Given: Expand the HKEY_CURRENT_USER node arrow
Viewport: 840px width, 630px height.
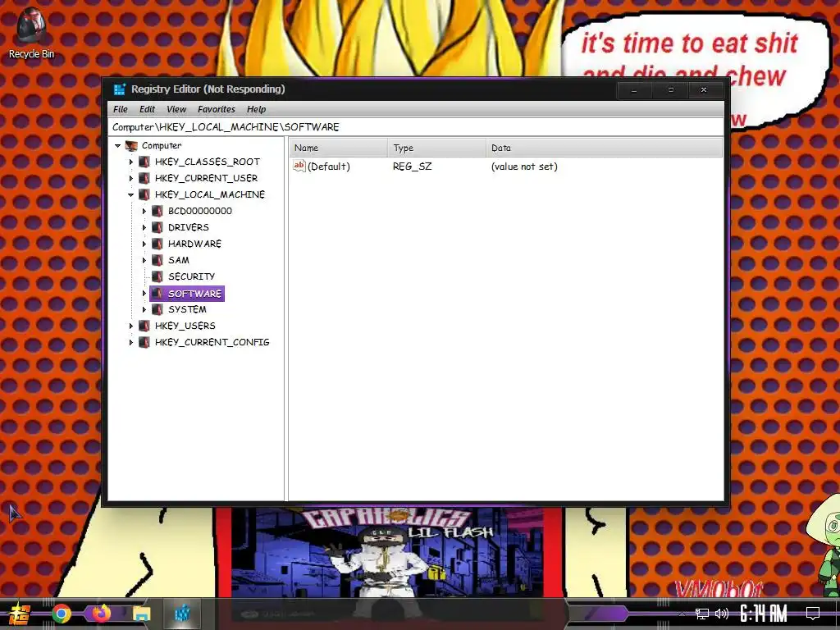Looking at the screenshot, I should [x=130, y=178].
